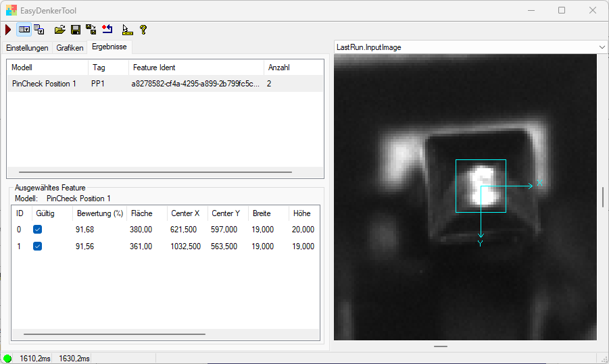Switch to the Einstellungen tab
Image resolution: width=609 pixels, height=364 pixels.
pyautogui.click(x=27, y=48)
